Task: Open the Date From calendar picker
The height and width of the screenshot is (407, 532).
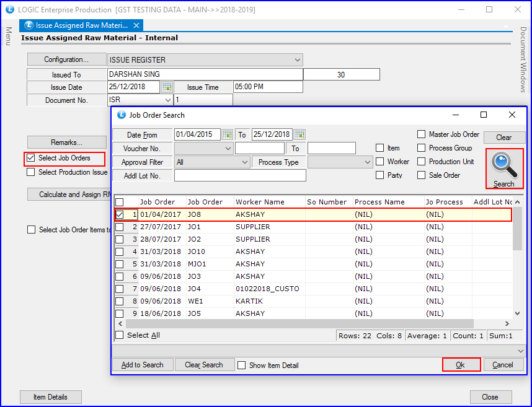Action: 227,134
